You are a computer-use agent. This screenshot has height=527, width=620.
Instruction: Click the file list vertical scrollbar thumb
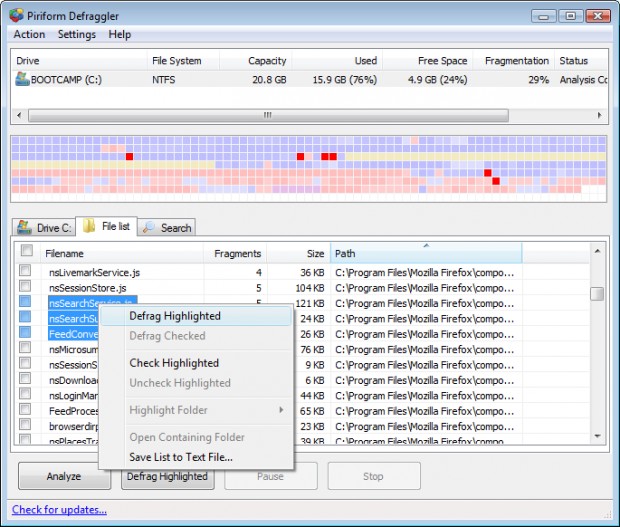[x=597, y=294]
